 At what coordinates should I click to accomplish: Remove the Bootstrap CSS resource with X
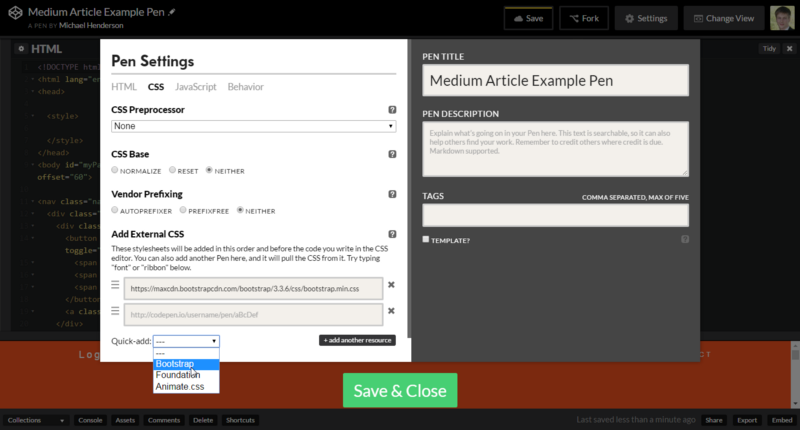[391, 287]
